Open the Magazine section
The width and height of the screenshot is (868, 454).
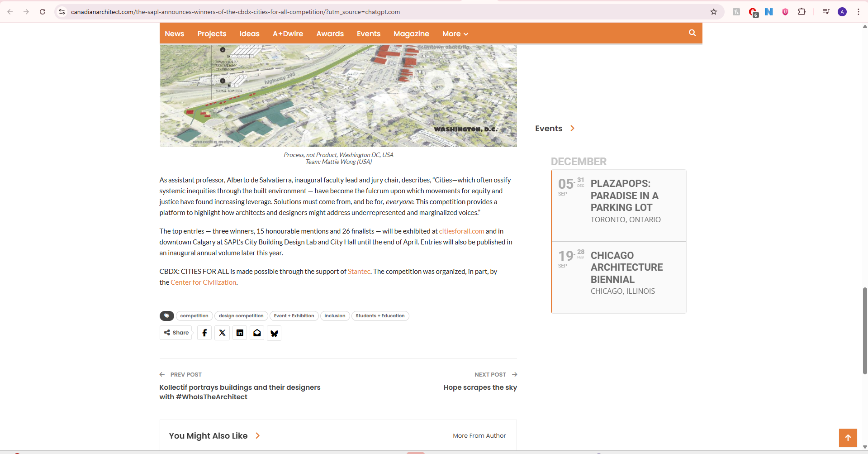[x=411, y=34]
